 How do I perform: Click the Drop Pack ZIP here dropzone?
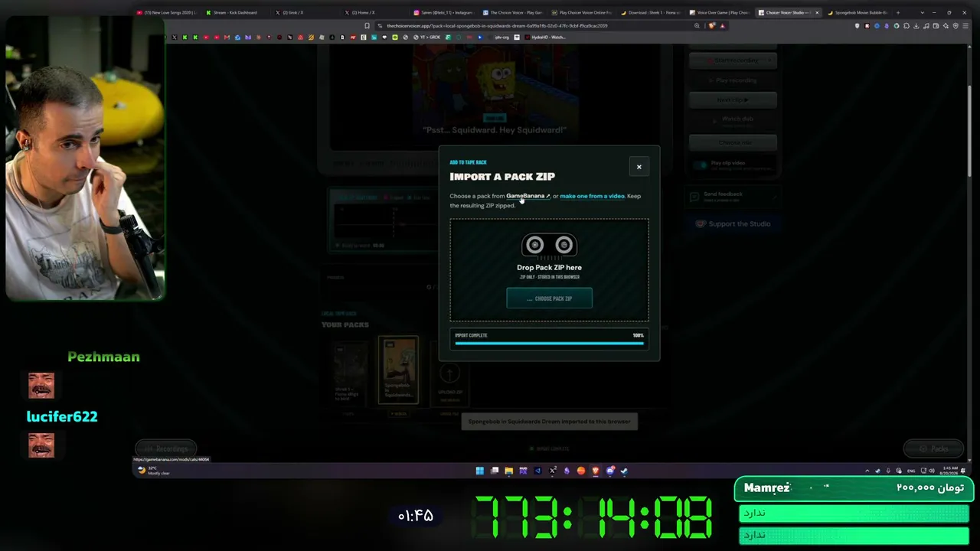point(549,269)
